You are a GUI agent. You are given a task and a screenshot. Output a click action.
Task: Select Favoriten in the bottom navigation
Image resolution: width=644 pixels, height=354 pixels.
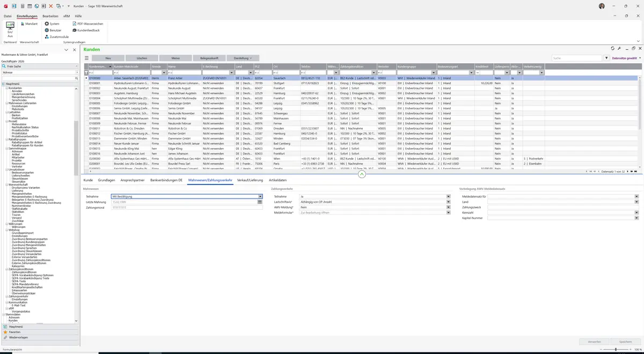pos(40,332)
